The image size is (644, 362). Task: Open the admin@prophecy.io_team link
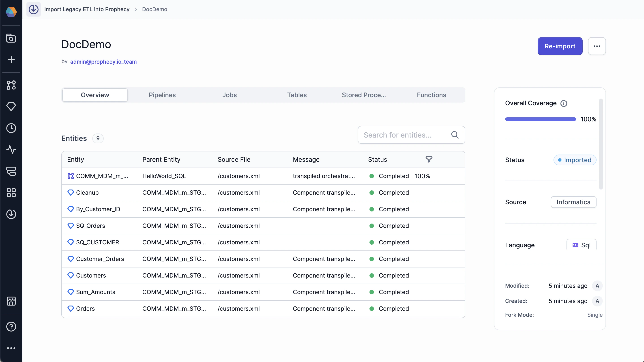103,62
